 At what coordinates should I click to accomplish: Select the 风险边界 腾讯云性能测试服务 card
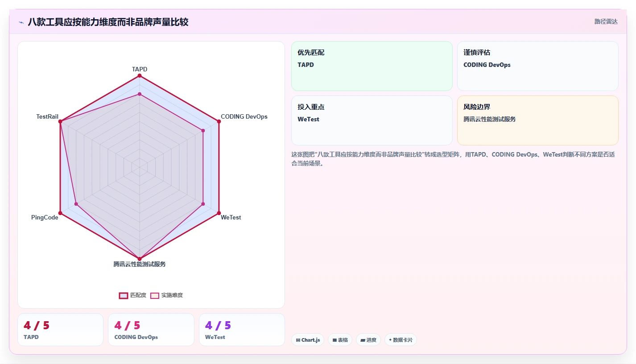point(538,120)
